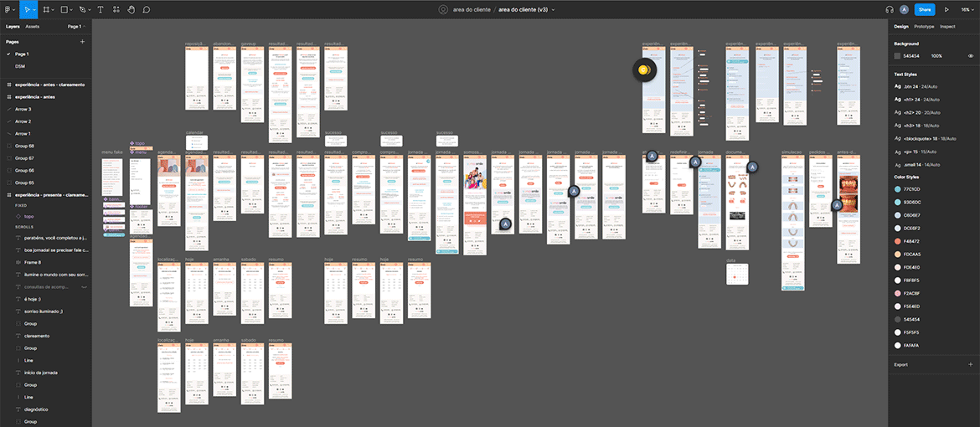Viewport: 980px width, 427px height.
Task: Select the Frame tool
Action: tap(46, 9)
